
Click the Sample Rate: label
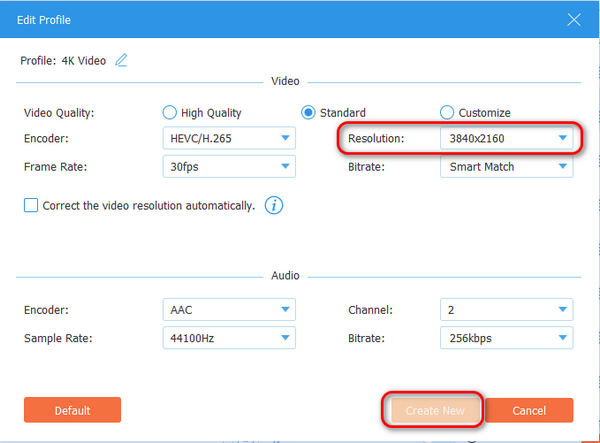coord(58,338)
